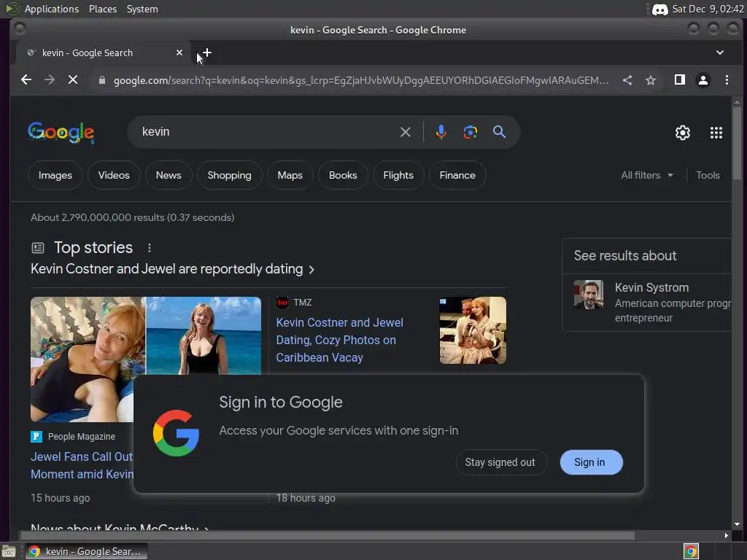
Task: Open Kevin Costner and Jewel story chevron
Action: coord(311,270)
